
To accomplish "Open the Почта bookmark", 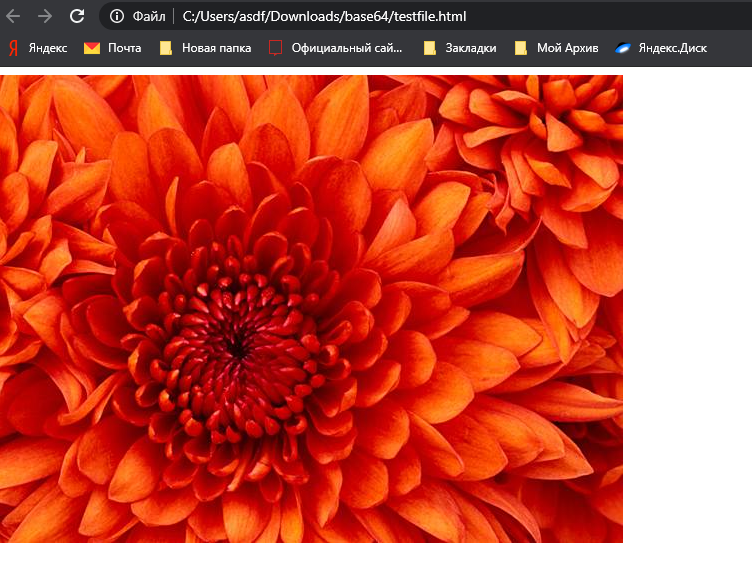I will tap(113, 48).
